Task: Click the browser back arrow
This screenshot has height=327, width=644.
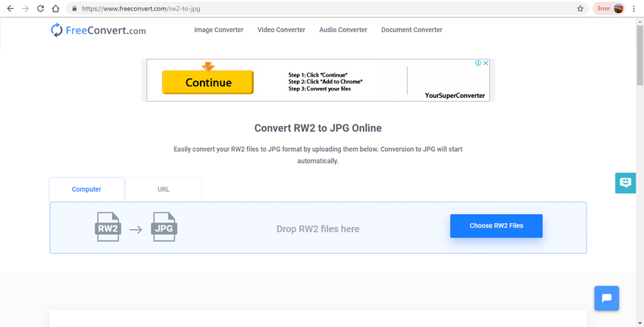Action: 10,8
